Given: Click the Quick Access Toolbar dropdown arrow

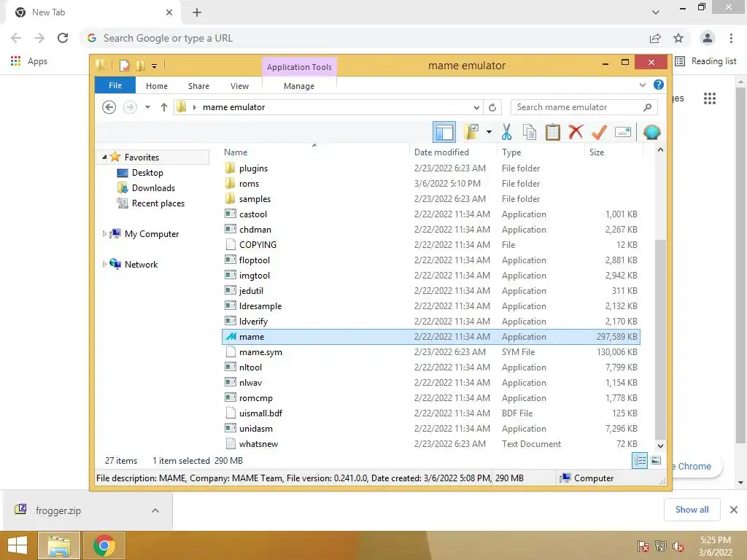Looking at the screenshot, I should pos(155,66).
